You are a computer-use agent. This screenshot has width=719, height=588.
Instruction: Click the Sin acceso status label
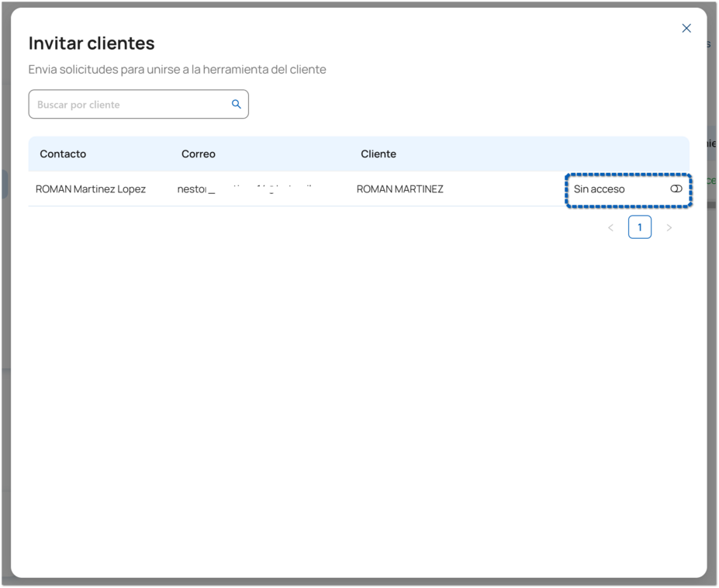click(x=599, y=189)
